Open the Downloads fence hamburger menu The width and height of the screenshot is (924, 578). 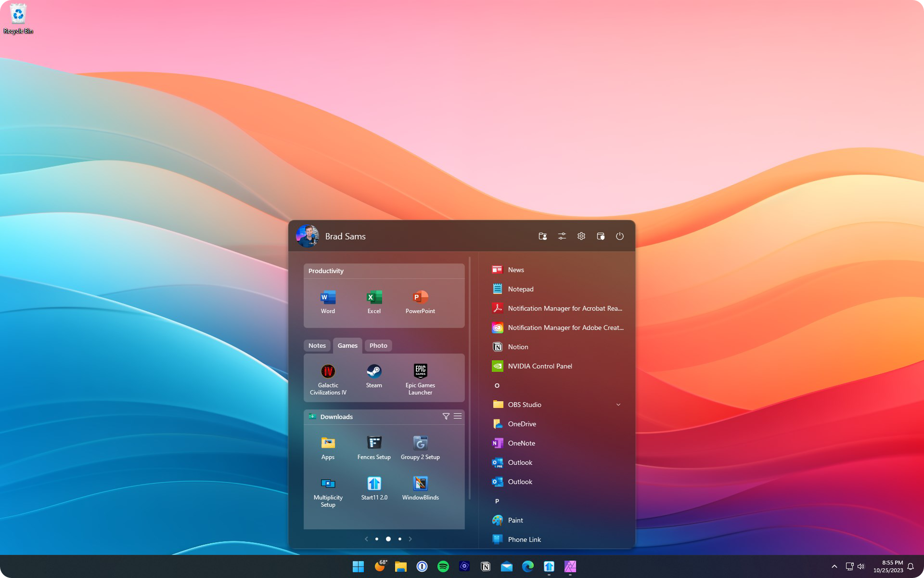(458, 416)
